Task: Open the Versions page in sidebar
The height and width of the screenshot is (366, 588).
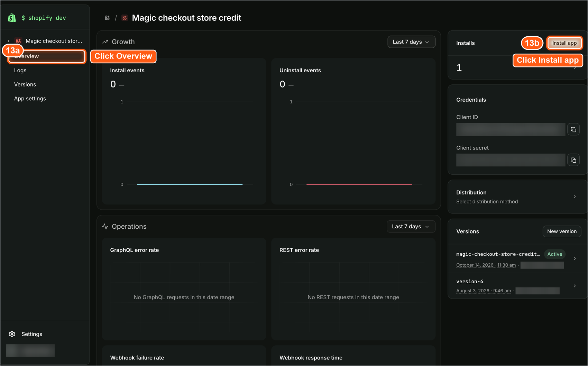Action: [x=25, y=84]
